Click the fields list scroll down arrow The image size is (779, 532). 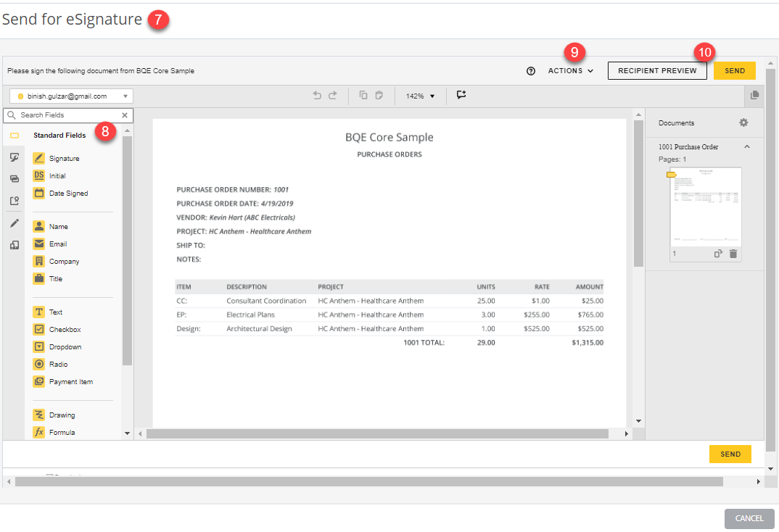click(x=127, y=433)
